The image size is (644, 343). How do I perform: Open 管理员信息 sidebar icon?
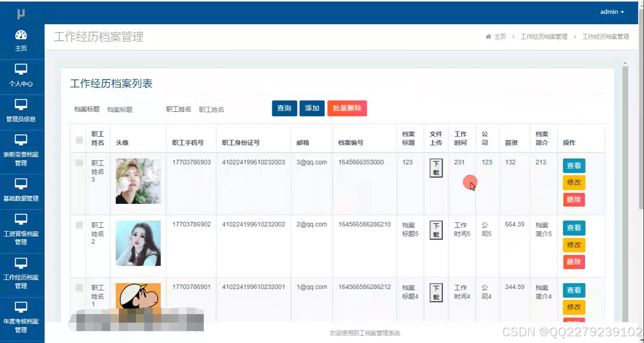[21, 104]
